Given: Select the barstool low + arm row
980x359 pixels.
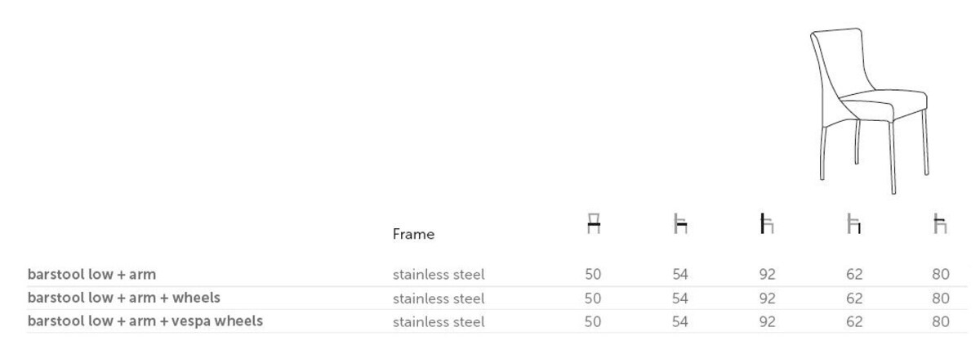Looking at the screenshot, I should (x=497, y=275).
